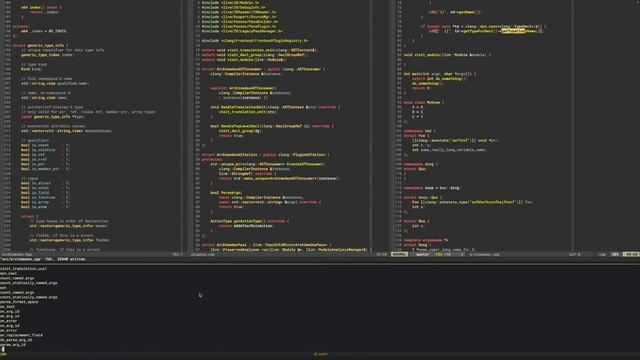The height and width of the screenshot is (360, 640).
Task: Click the 'namespace boop = bar::ding' alias line
Action: (432, 188)
